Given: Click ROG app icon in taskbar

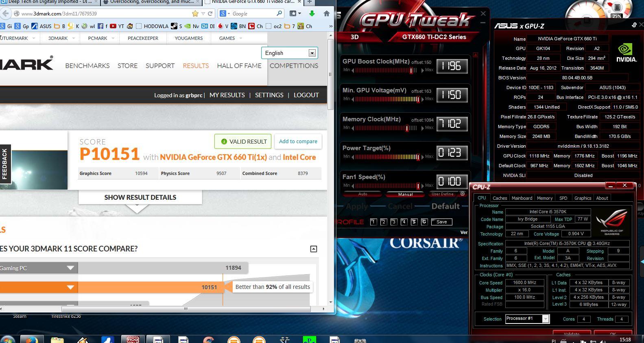Looking at the screenshot, I should [133, 339].
